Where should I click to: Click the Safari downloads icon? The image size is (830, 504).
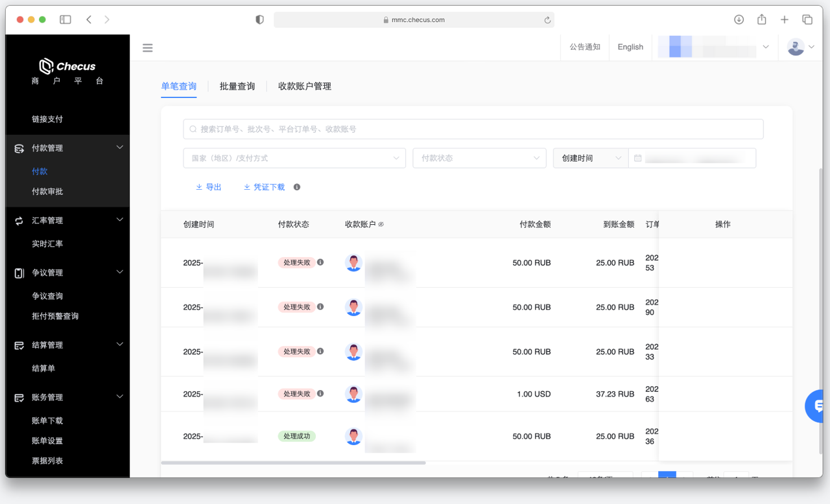coord(739,19)
